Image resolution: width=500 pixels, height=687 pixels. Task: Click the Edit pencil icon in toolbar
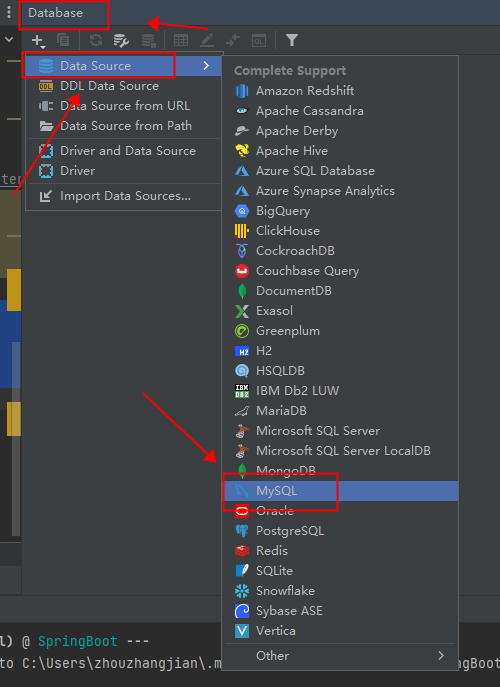207,40
